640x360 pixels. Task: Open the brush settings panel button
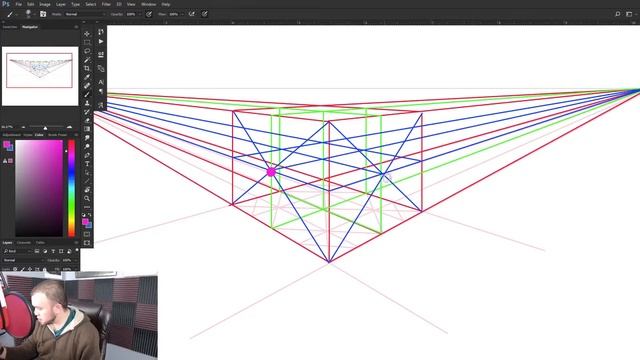click(x=43, y=14)
